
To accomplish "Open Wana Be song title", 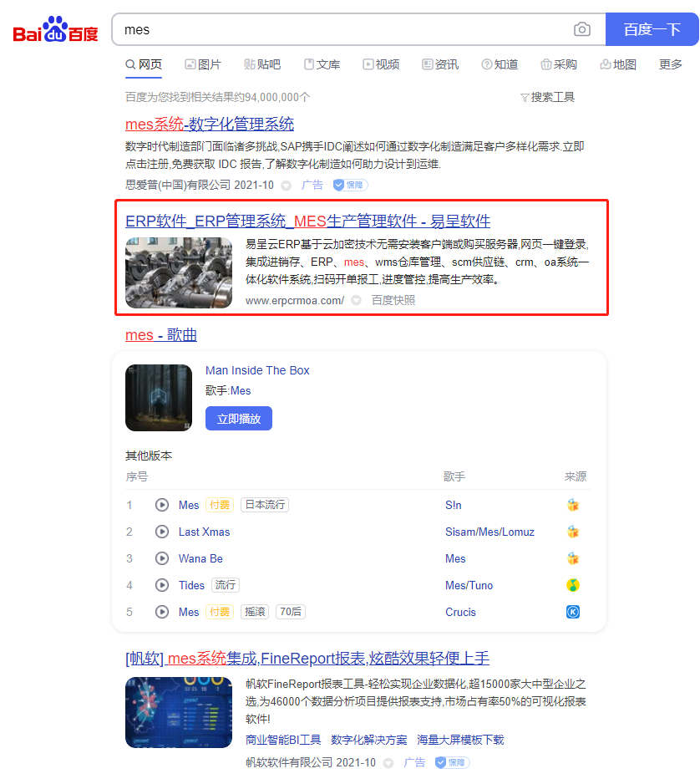I will click(200, 558).
